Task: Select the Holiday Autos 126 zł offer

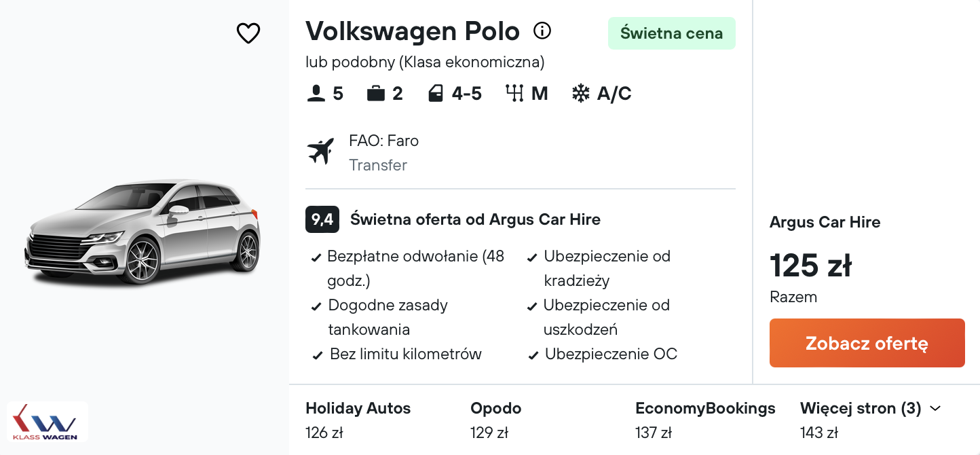Action: coord(358,420)
